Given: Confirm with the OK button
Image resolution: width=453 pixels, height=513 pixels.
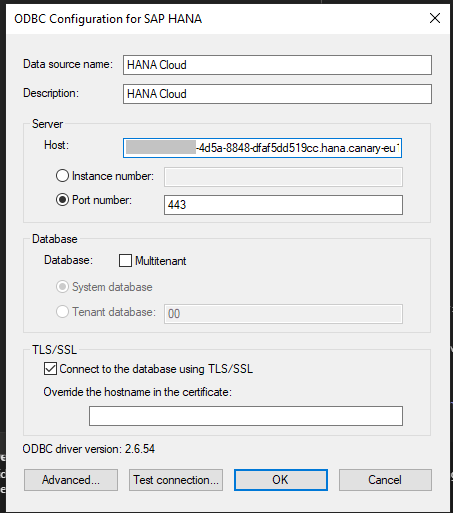Looking at the screenshot, I should point(281,480).
